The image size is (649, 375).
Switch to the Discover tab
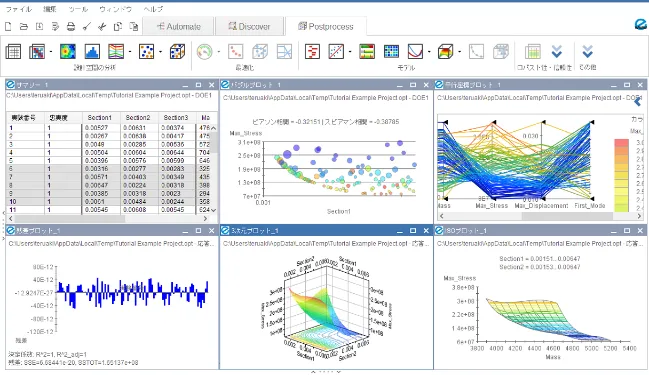coord(249,26)
